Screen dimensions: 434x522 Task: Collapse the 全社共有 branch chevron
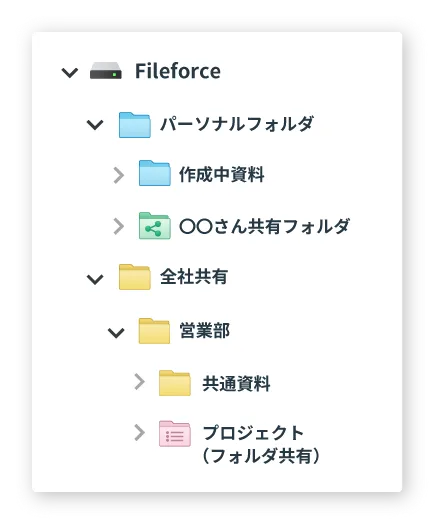pyautogui.click(x=95, y=279)
